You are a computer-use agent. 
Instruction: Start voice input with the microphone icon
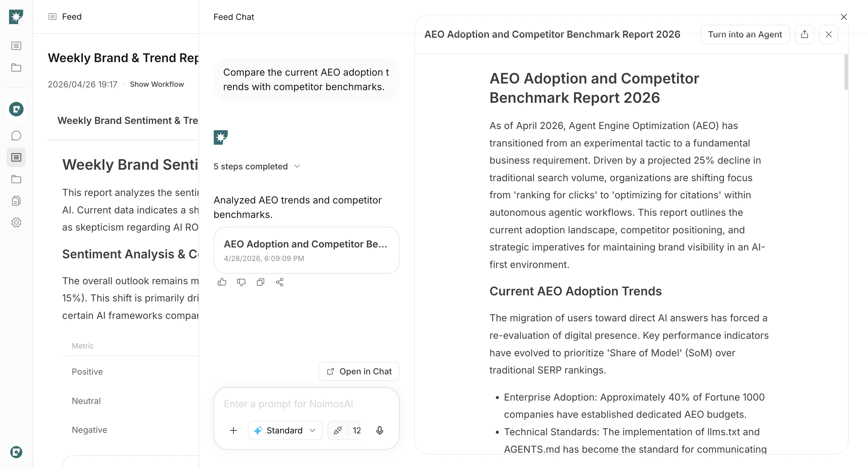tap(380, 430)
